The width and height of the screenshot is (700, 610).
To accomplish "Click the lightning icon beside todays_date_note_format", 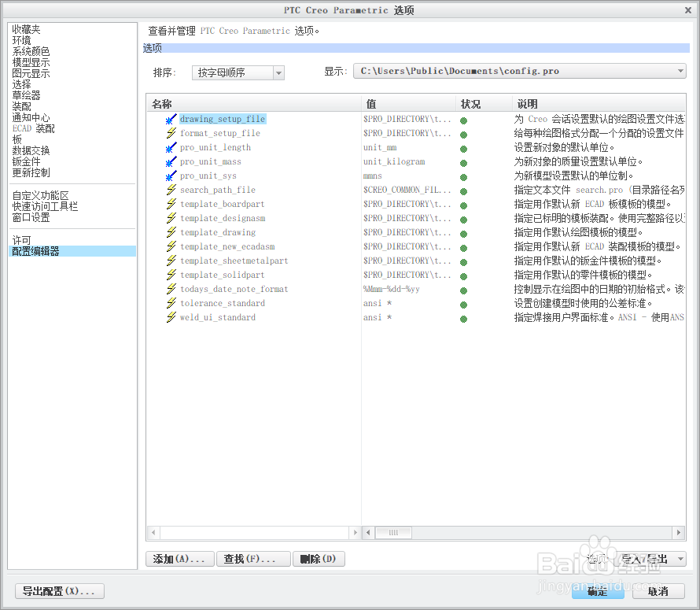I will (x=171, y=289).
